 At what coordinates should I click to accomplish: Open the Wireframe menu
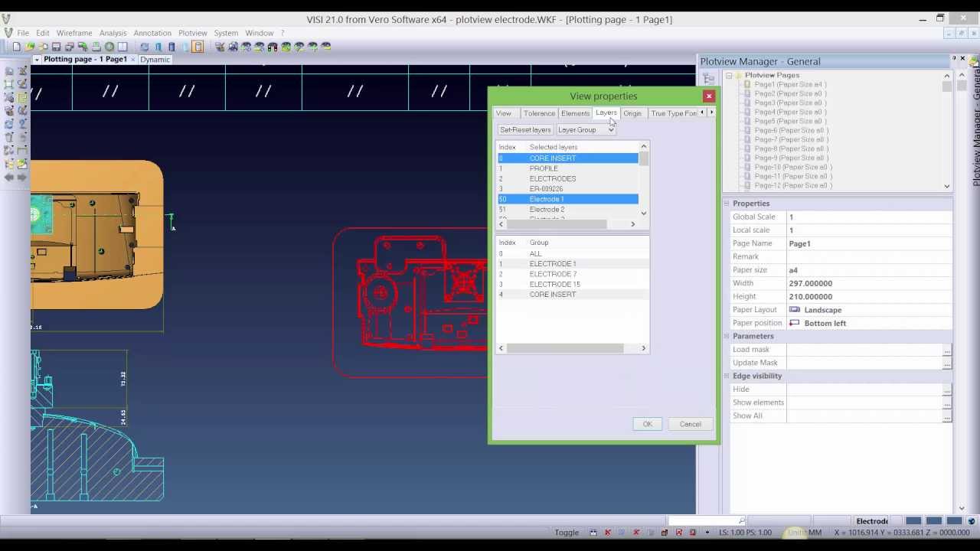pyautogui.click(x=74, y=33)
